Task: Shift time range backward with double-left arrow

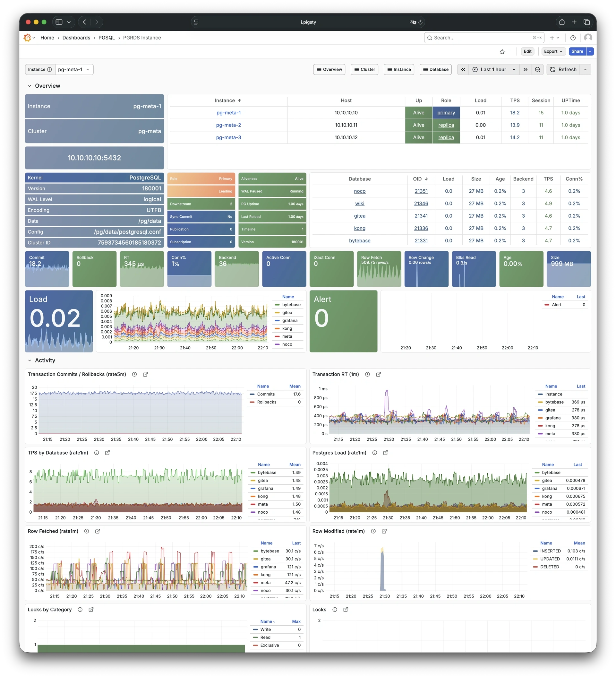Action: [x=463, y=70]
